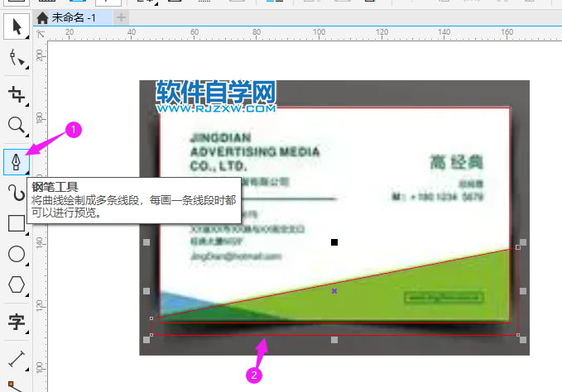Select the Rectangle tool

point(16,223)
